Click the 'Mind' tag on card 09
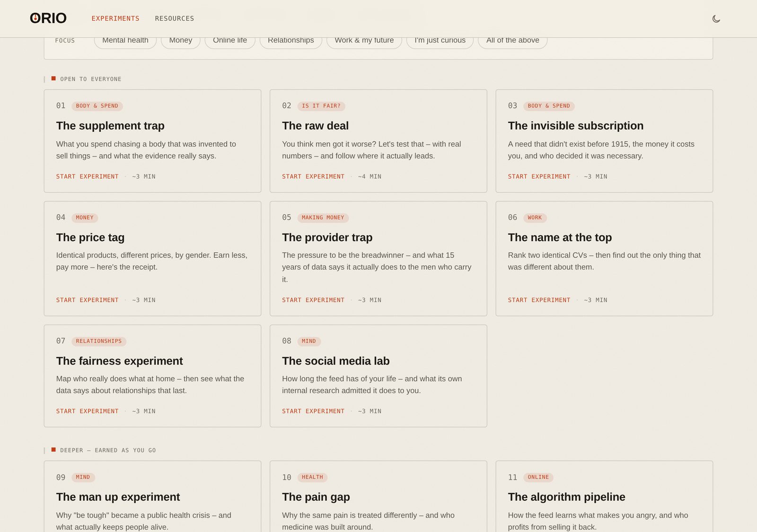 coord(83,477)
